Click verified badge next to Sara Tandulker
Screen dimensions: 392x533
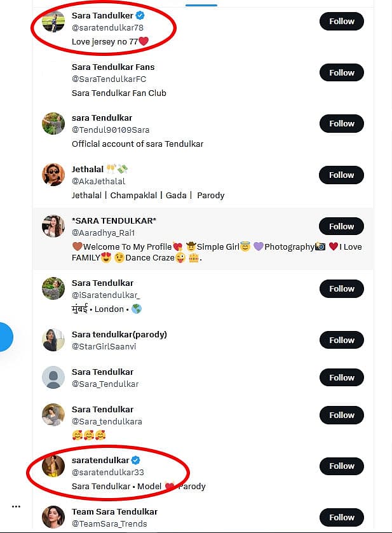point(140,15)
